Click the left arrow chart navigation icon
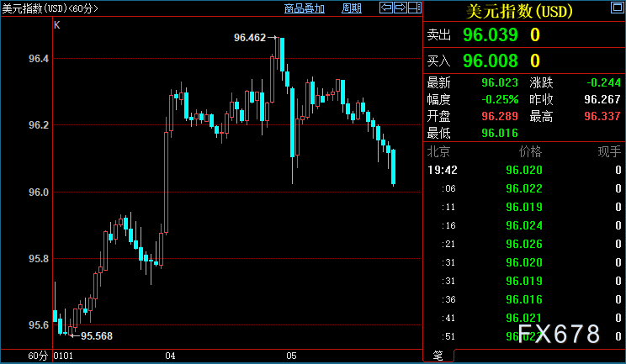626x364 pixels. (x=386, y=8)
